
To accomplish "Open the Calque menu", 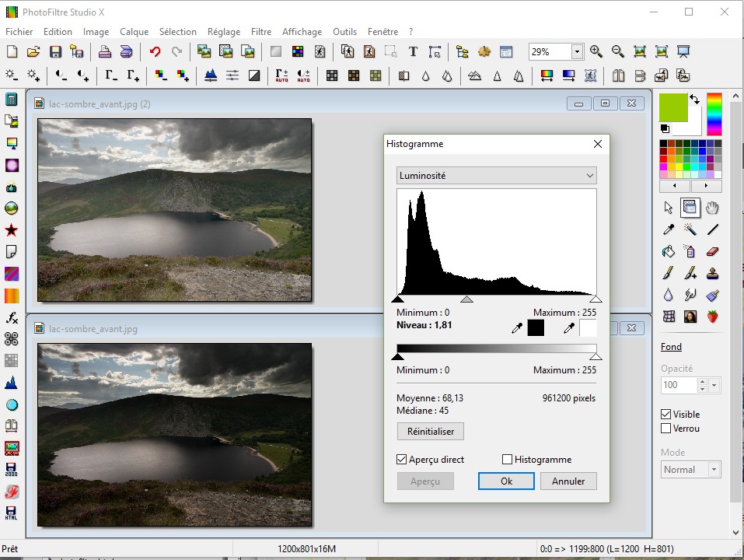I will [x=134, y=32].
